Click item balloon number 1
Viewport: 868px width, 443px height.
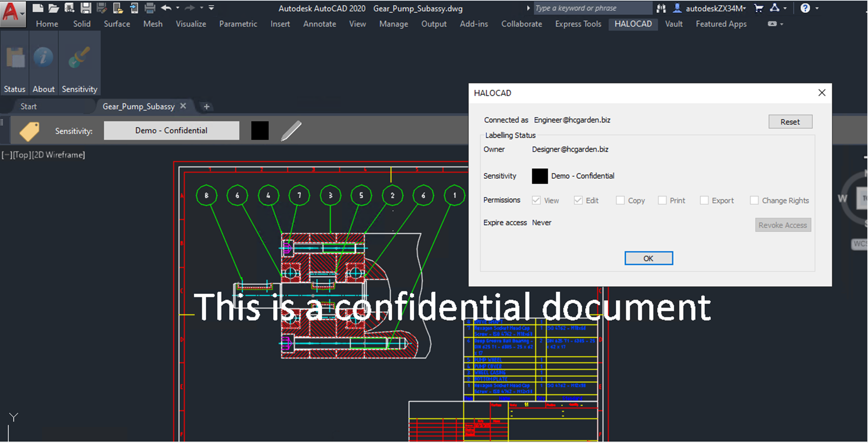455,195
